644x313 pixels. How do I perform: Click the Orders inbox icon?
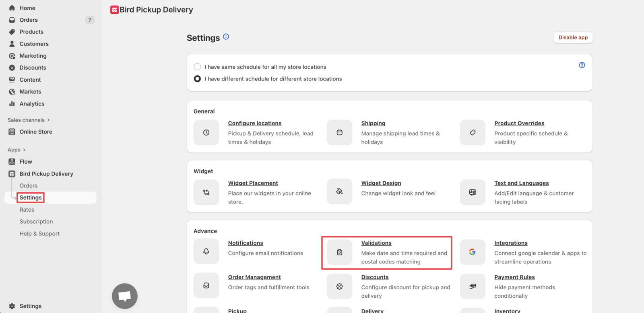pos(12,20)
